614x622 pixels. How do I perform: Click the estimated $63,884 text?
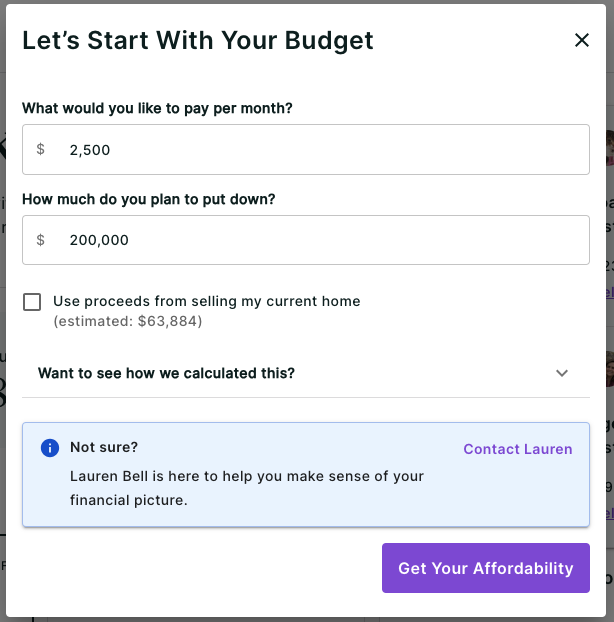pos(128,321)
